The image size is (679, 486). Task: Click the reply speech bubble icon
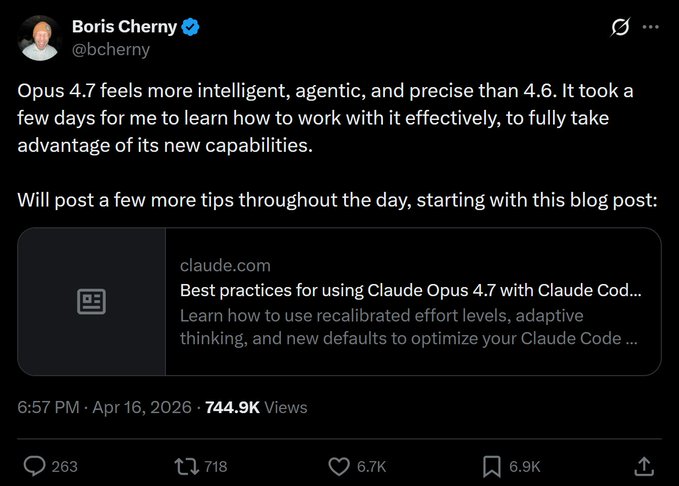[34, 467]
